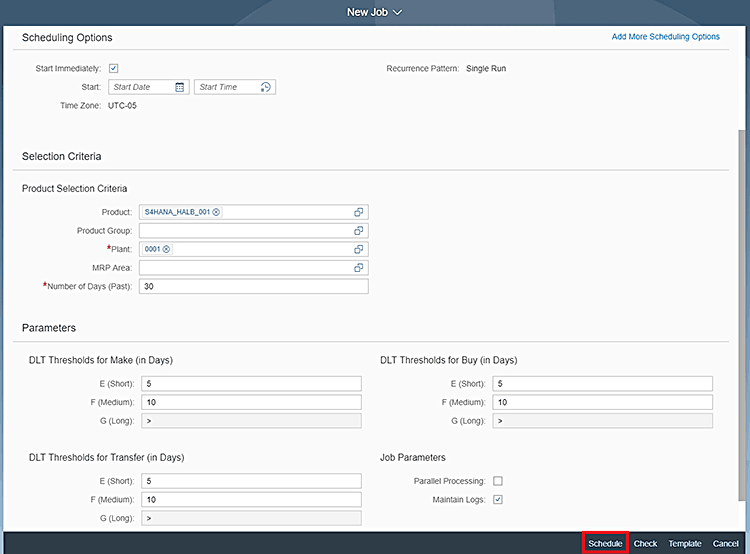This screenshot has width=750, height=554.
Task: Click the Number of Days (Past) field
Action: coord(253,286)
